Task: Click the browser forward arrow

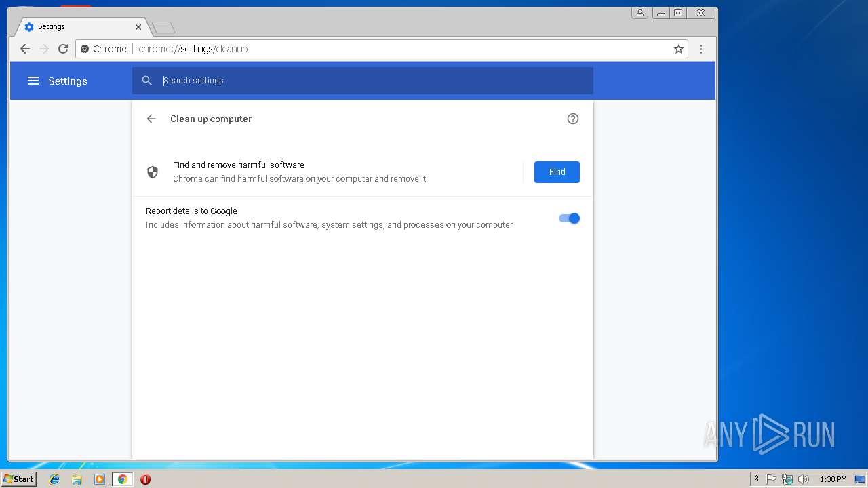Action: (x=44, y=49)
